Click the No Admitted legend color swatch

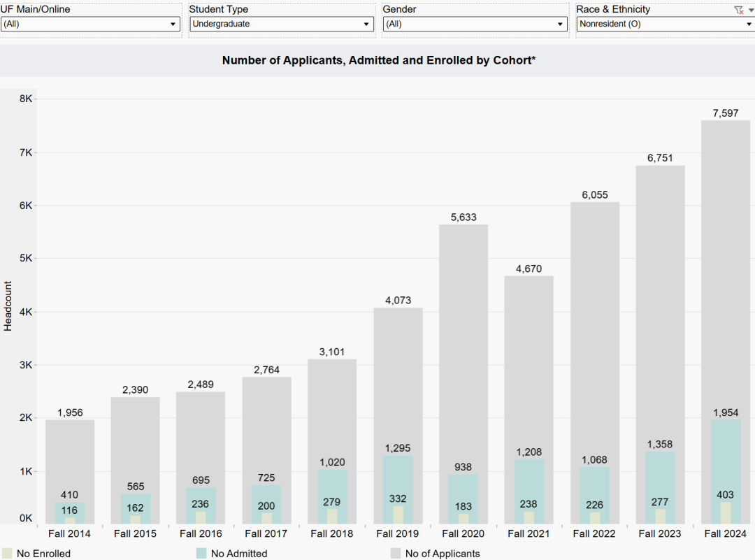click(201, 553)
